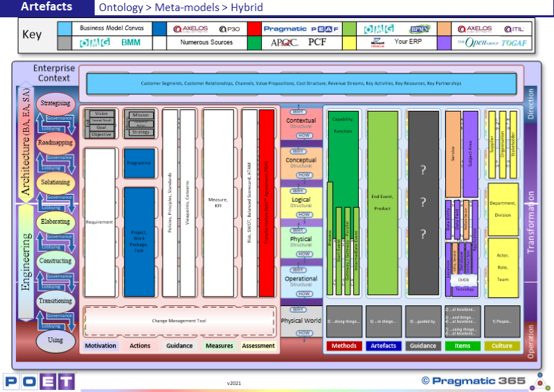
Task: Click the POET logo
Action: point(39,382)
